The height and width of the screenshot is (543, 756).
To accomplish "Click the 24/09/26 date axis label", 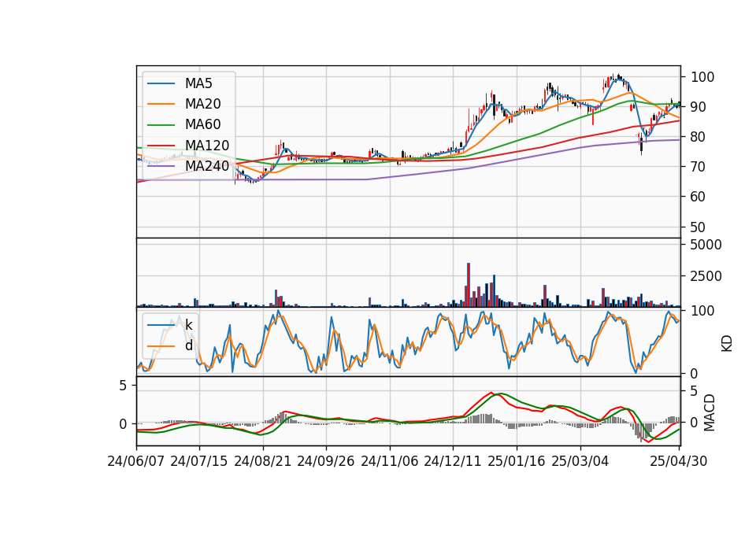I will 325,461.
